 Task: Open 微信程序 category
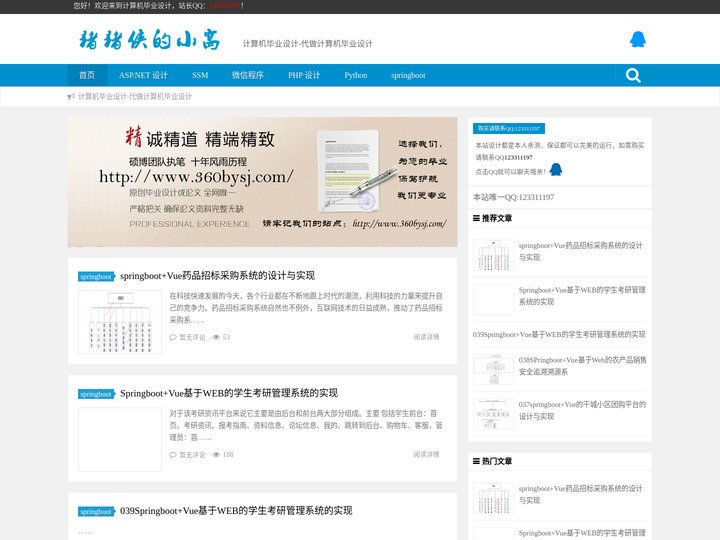pyautogui.click(x=248, y=75)
